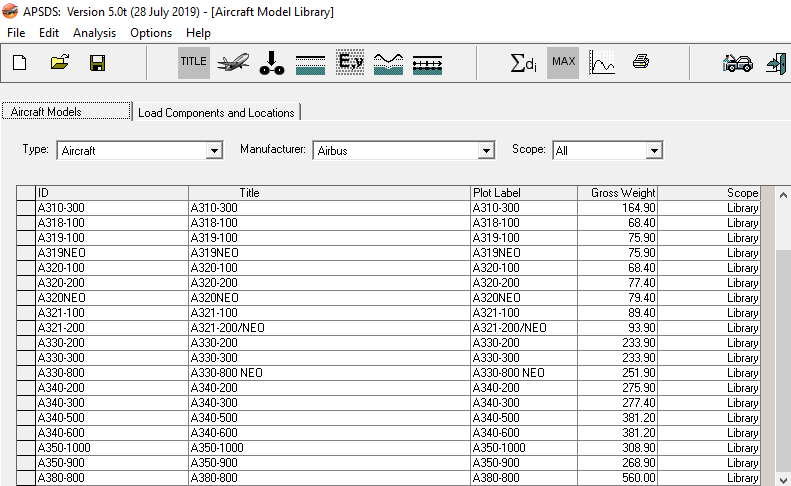
Task: Select Plot Label cell A320-200
Action: coord(524,283)
